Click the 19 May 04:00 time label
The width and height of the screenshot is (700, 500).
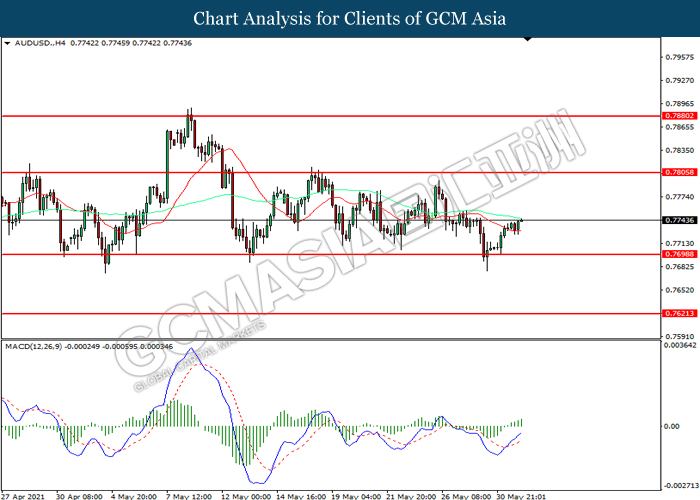(x=356, y=496)
